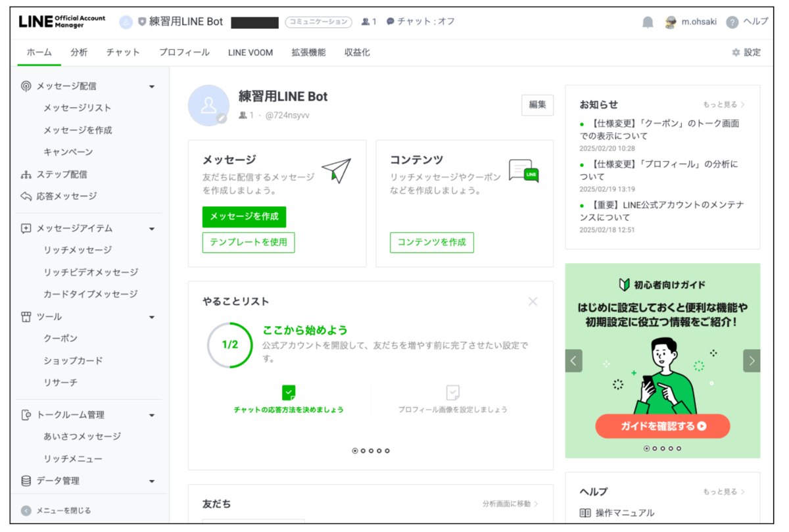Select last guide banner pagination dot
Image resolution: width=789 pixels, height=532 pixels.
pyautogui.click(x=679, y=448)
